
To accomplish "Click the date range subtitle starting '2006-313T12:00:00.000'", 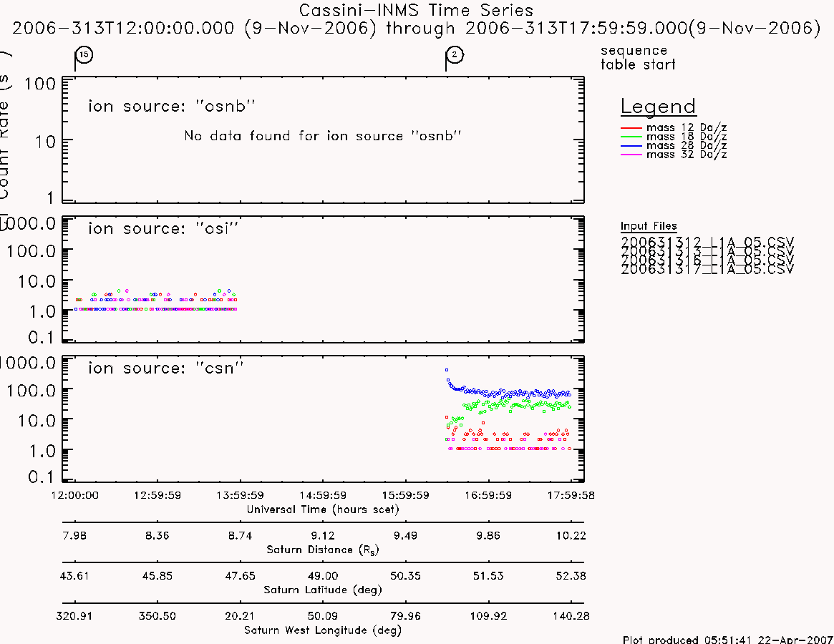I will 417,28.
